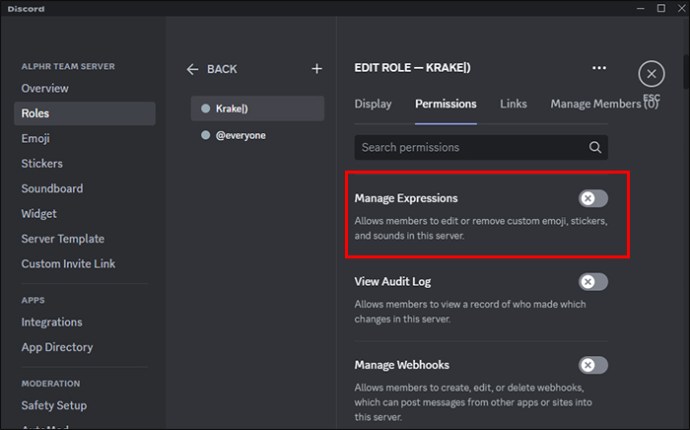
Task: Focus the Search permissions field
Action: (481, 147)
